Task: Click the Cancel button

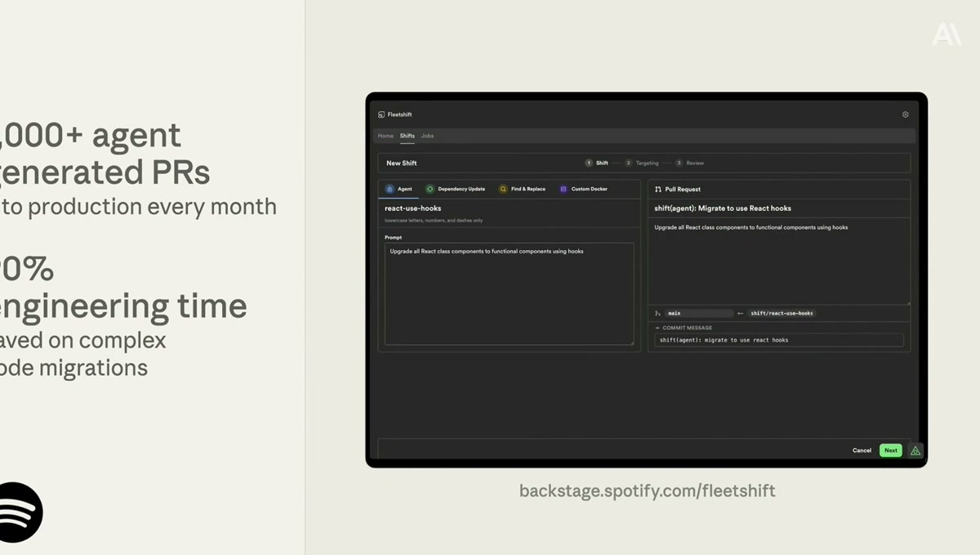Action: (862, 450)
